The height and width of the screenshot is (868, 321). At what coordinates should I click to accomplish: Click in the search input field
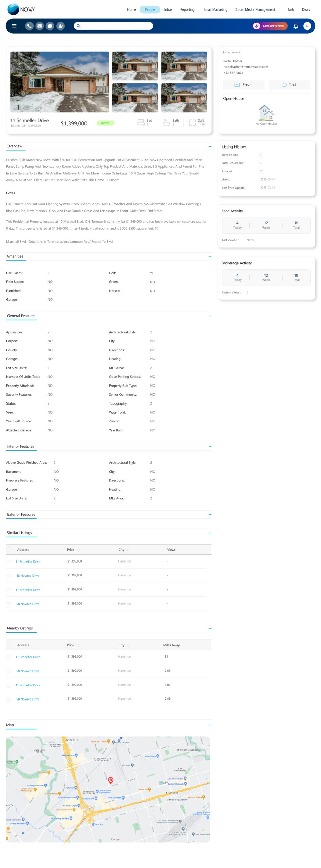tap(115, 26)
